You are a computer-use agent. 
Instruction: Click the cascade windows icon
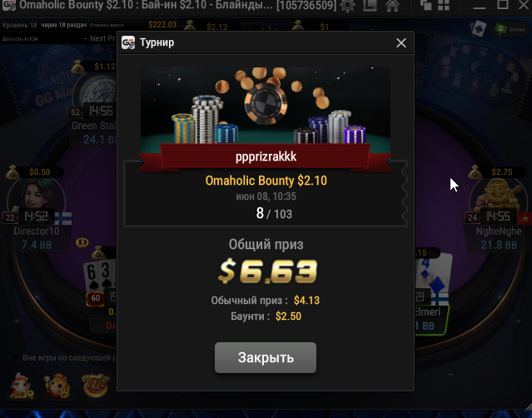(425, 5)
